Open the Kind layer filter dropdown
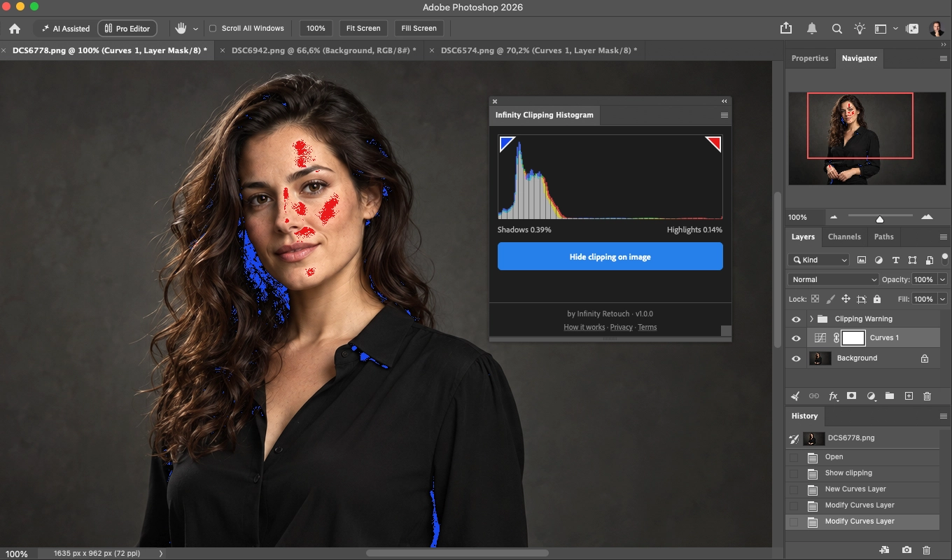Screen dimensions: 952x560 tap(818, 260)
